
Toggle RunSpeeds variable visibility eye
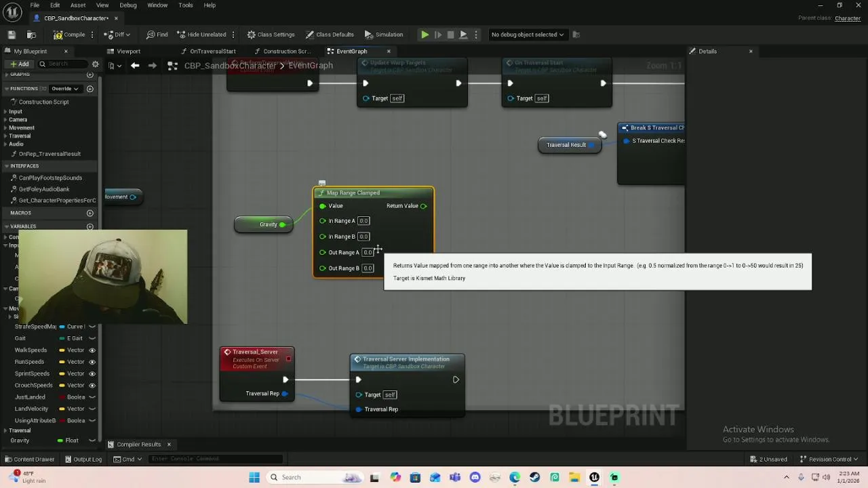pos(92,362)
